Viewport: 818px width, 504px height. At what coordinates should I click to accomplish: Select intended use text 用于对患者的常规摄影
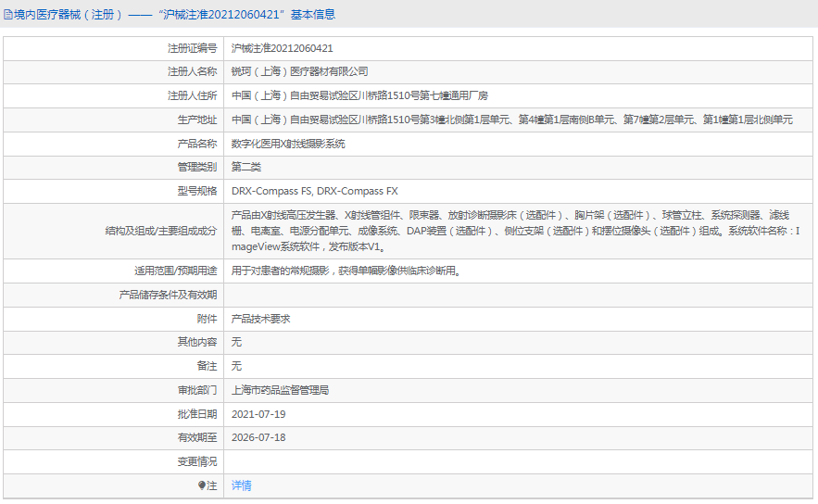[x=346, y=271]
